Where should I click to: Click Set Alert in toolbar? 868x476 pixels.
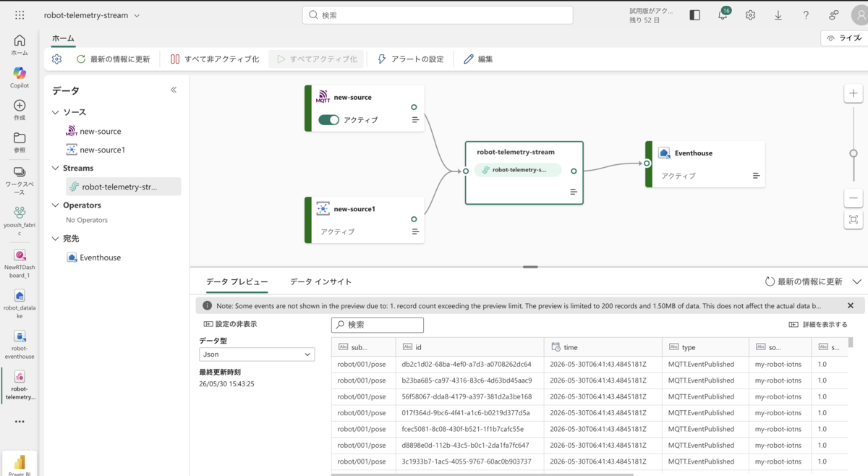[410, 59]
